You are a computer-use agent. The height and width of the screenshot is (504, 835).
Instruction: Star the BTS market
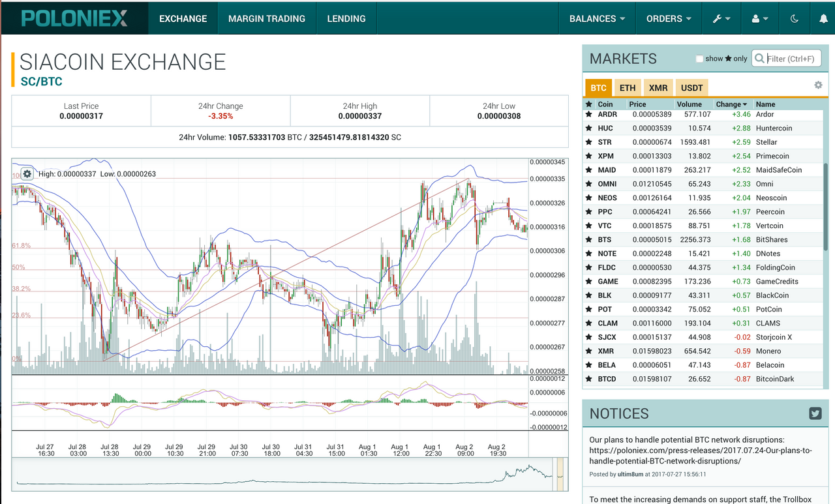pyautogui.click(x=589, y=240)
